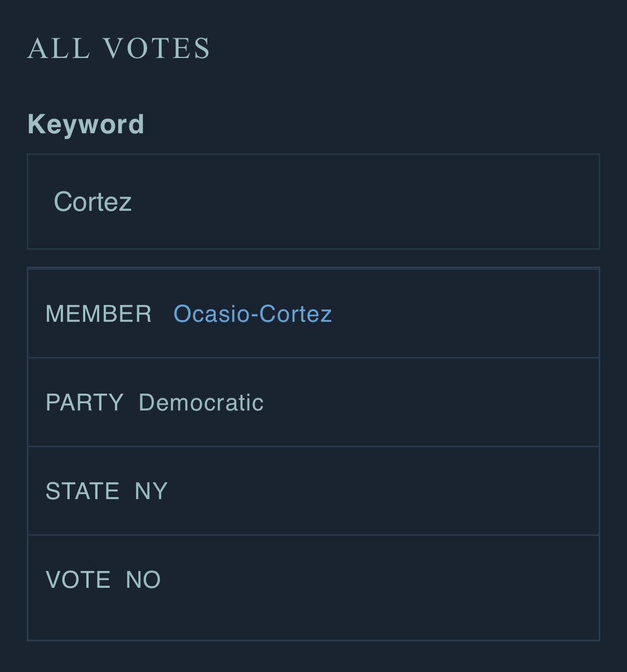Select the MEMBER column label

(98, 314)
